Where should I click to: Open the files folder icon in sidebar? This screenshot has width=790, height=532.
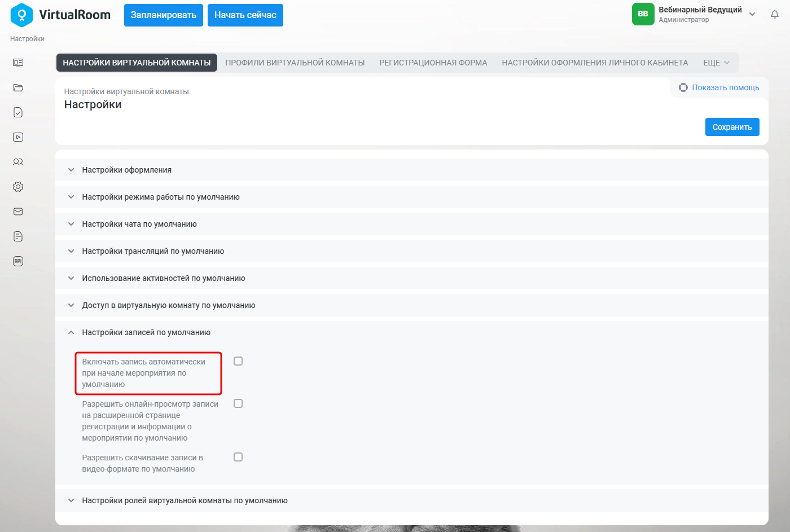coord(18,87)
